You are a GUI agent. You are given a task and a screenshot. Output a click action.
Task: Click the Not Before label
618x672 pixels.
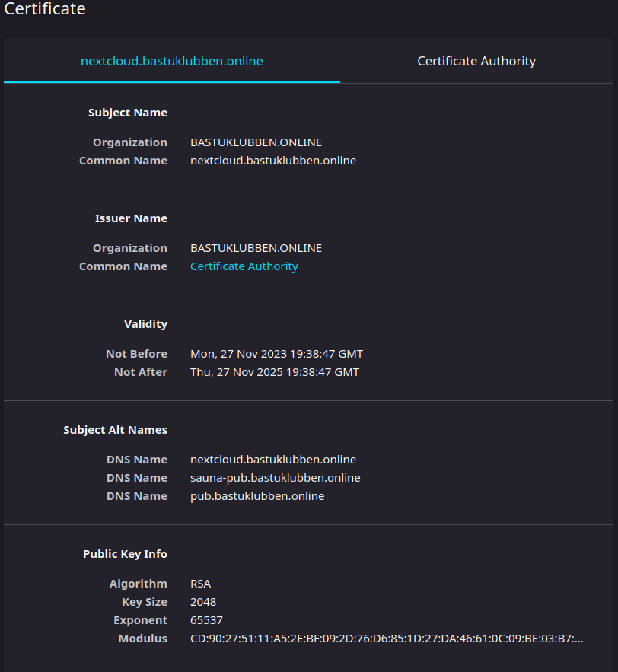(136, 354)
